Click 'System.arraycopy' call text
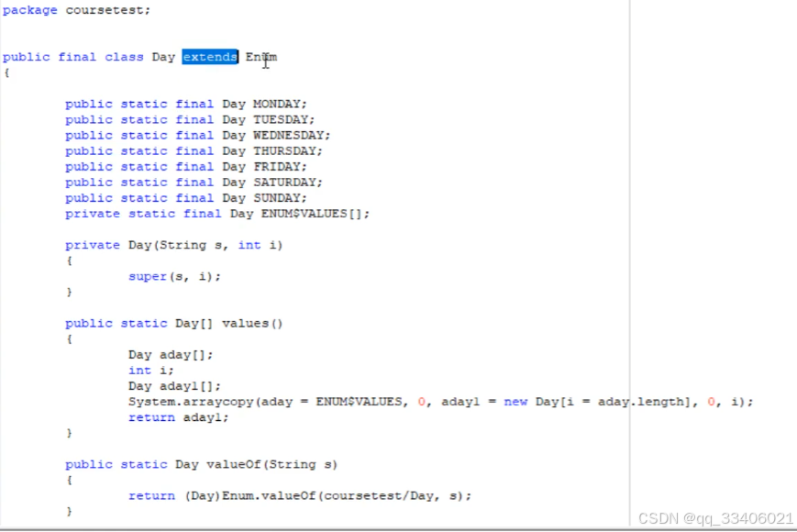The image size is (797, 532). [191, 402]
